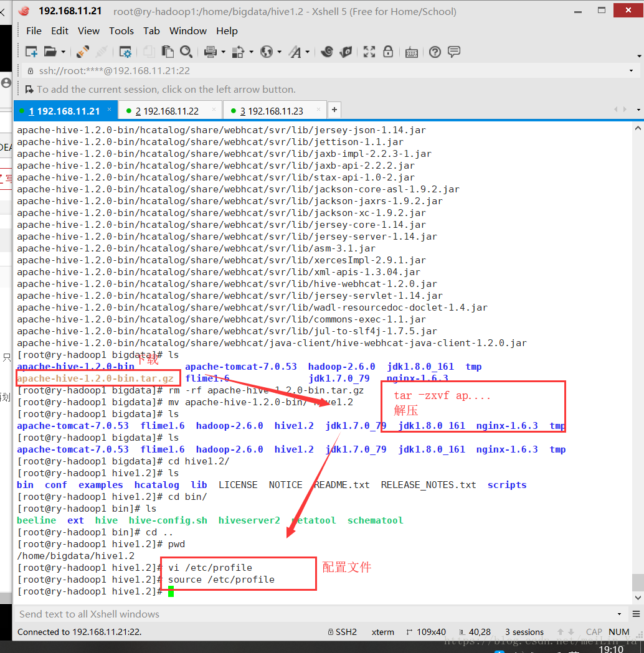Screen dimensions: 644x653
Task: Click the 109x40 terminal size indicator
Action: pyautogui.click(x=426, y=632)
